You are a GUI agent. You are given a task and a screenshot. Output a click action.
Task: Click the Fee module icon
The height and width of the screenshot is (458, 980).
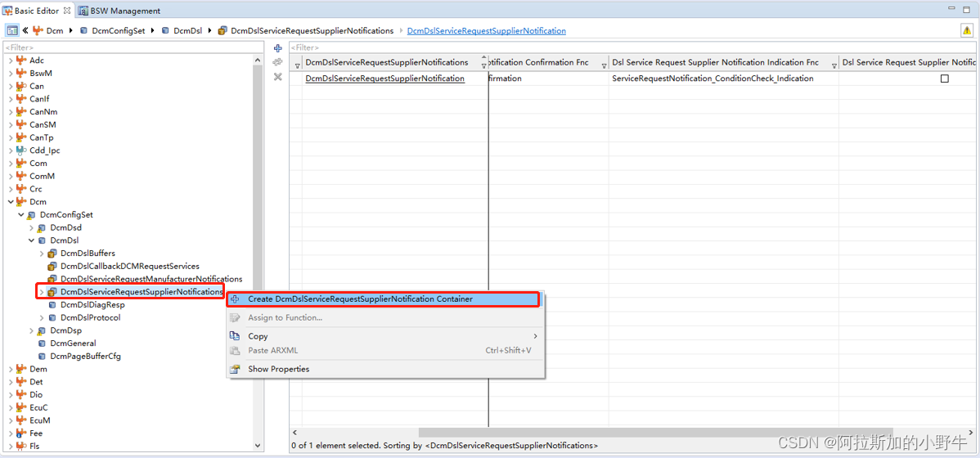(22, 433)
